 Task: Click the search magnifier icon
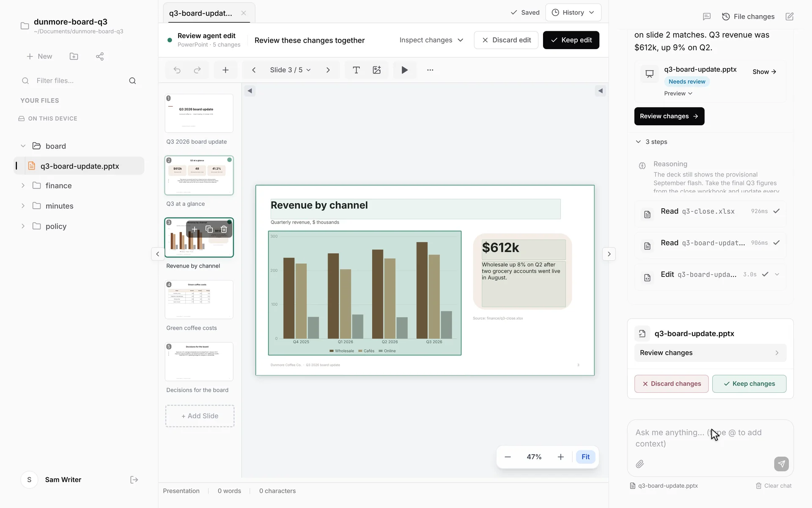coord(132,81)
